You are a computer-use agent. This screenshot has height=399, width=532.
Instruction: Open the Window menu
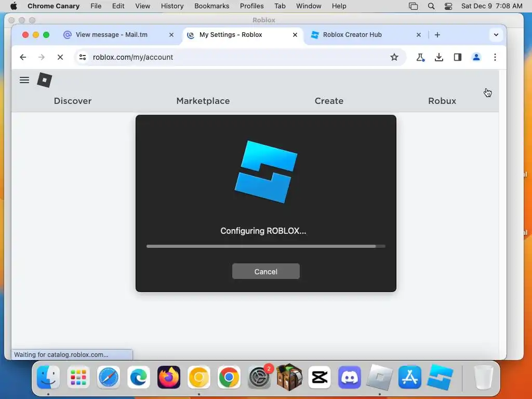309,6
